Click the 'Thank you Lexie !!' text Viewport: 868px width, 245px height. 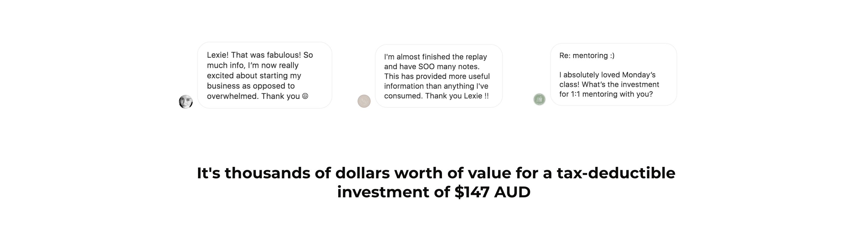pos(457,96)
